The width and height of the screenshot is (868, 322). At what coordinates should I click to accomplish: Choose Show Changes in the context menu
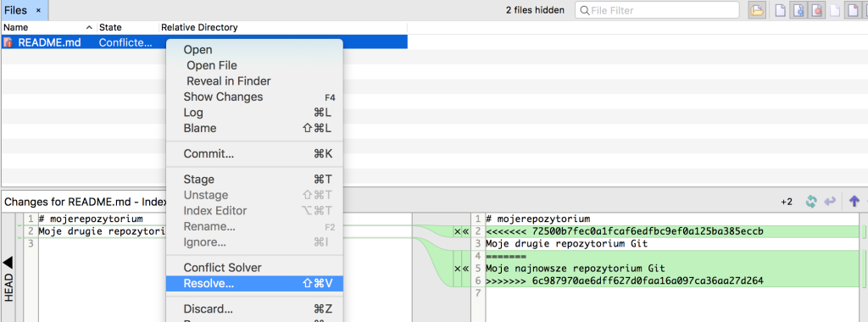[254, 97]
